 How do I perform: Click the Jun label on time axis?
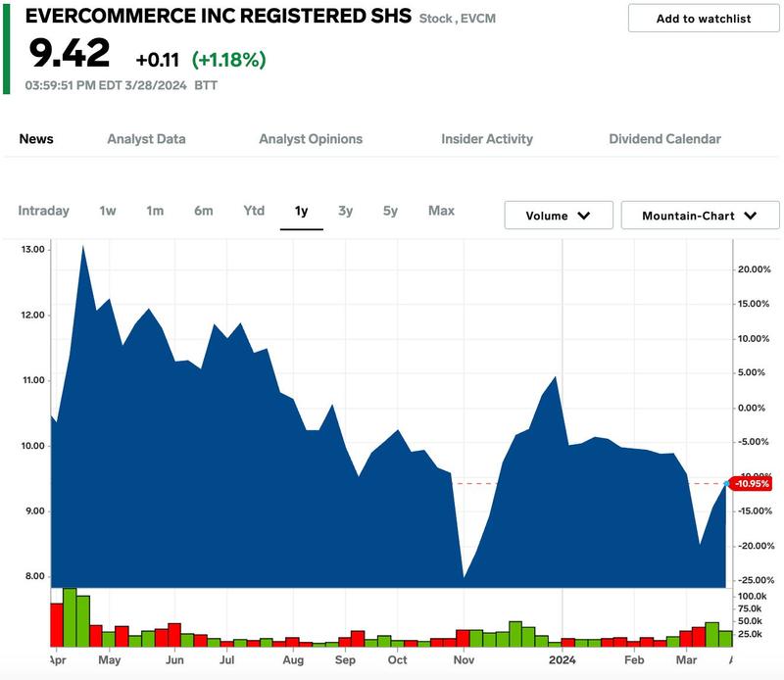174,660
